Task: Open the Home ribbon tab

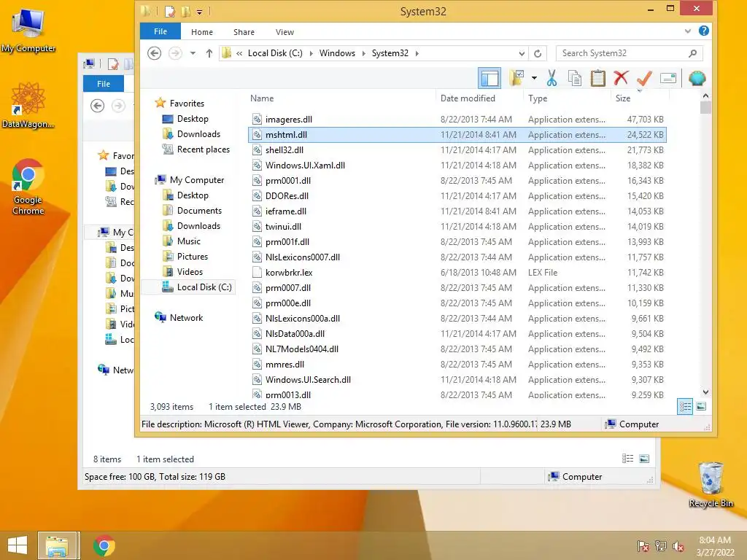Action: pos(202,32)
